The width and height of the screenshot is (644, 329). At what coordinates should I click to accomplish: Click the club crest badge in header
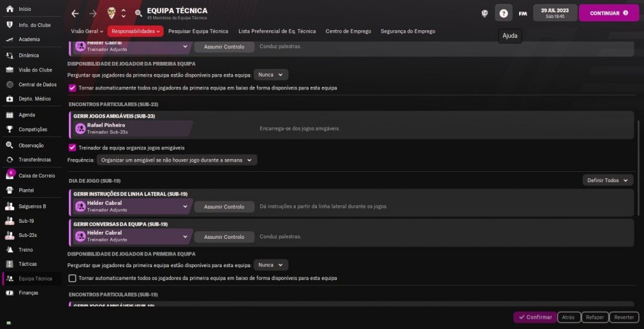[x=111, y=13]
